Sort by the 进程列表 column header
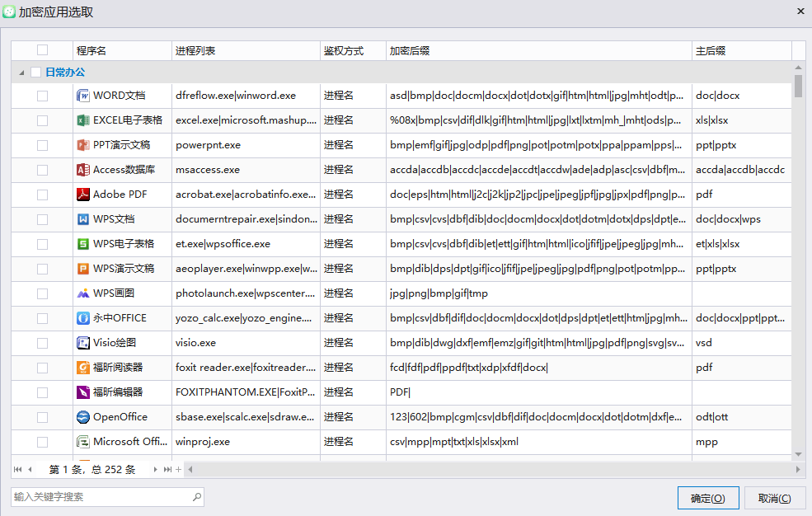This screenshot has height=516, width=812. [x=246, y=51]
